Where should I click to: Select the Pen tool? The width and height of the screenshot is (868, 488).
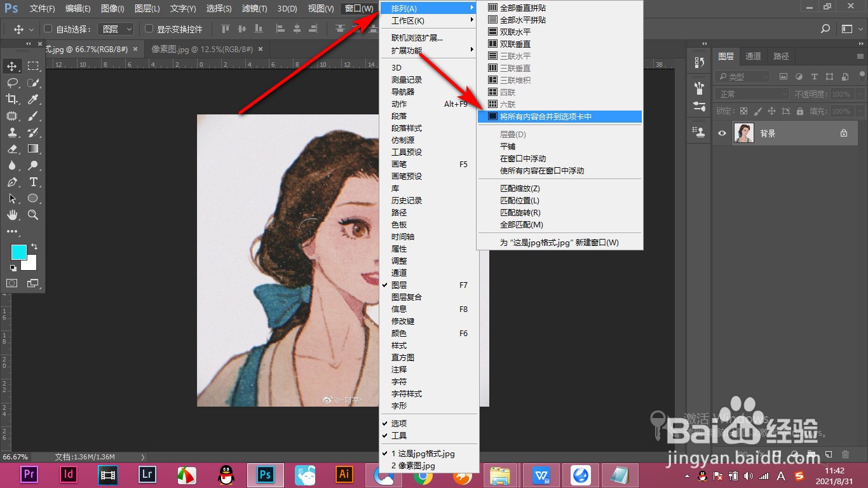12,182
